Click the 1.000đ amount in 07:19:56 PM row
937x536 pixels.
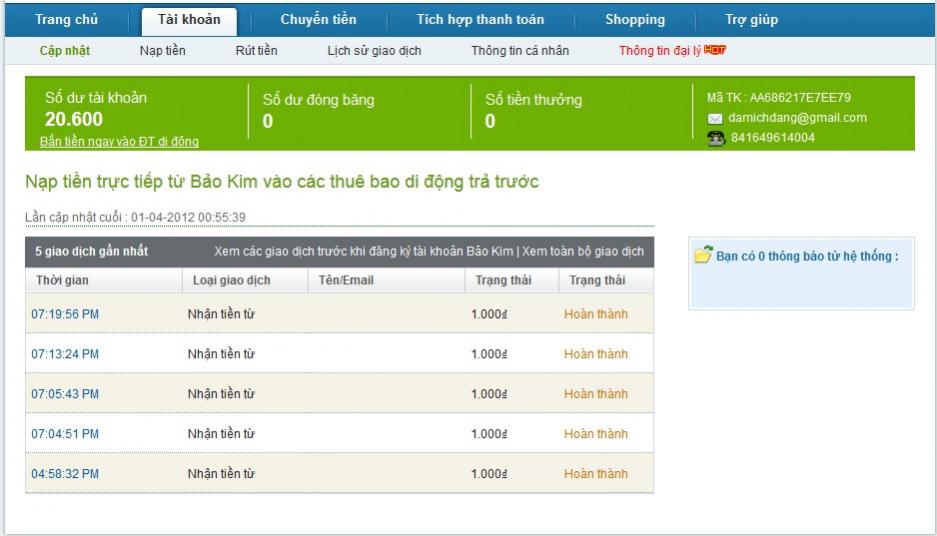tap(489, 314)
